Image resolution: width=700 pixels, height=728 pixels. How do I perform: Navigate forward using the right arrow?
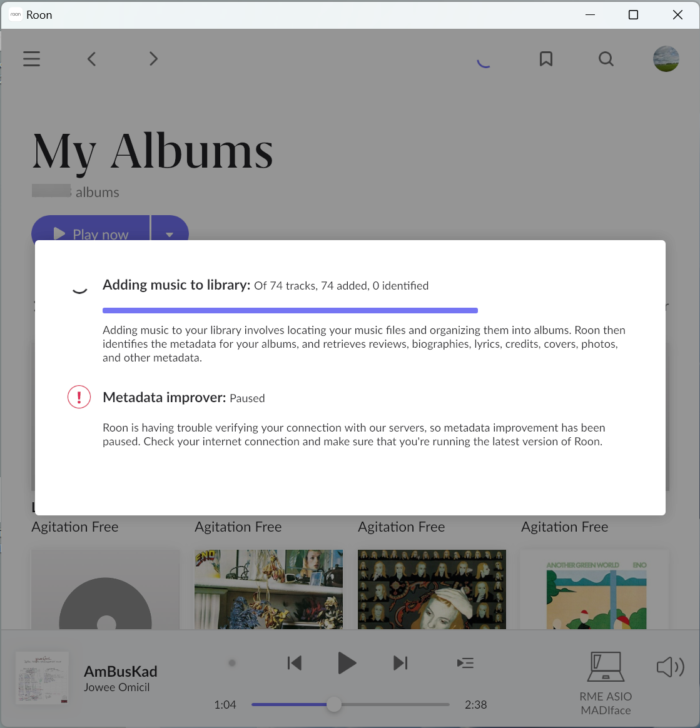153,59
